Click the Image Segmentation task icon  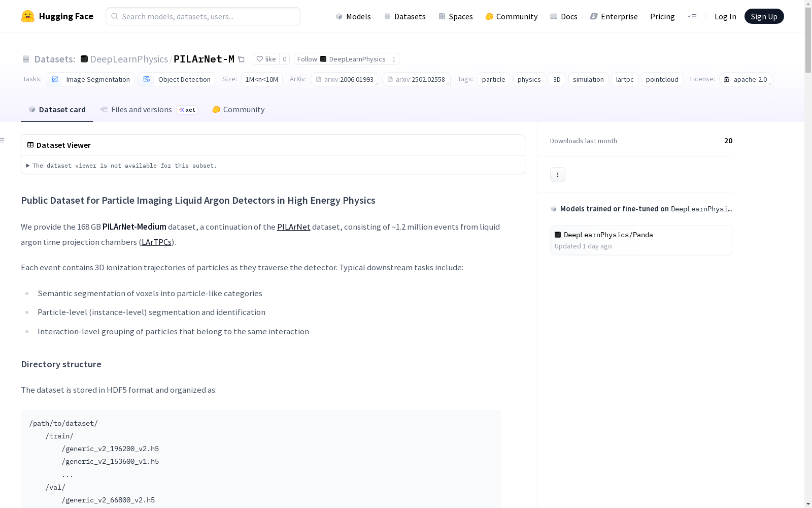(x=55, y=79)
